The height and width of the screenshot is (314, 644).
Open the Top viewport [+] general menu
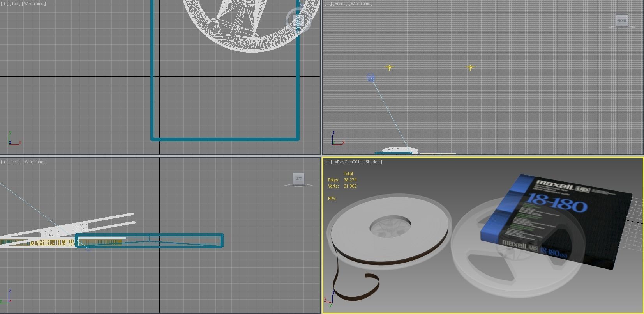(x=4, y=4)
